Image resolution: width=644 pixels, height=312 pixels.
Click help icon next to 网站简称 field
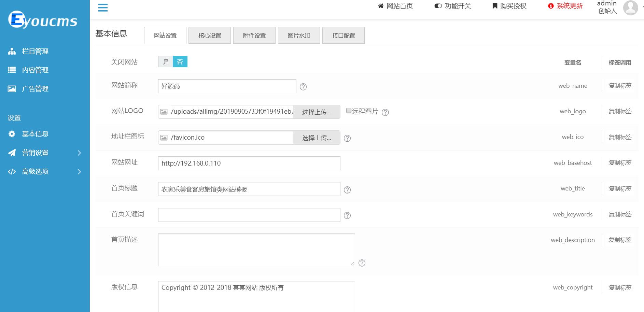pos(303,87)
